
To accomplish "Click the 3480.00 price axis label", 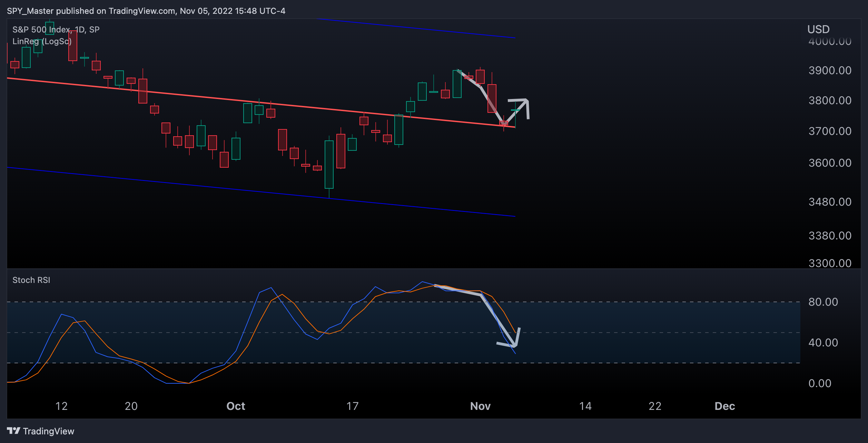I will (830, 202).
